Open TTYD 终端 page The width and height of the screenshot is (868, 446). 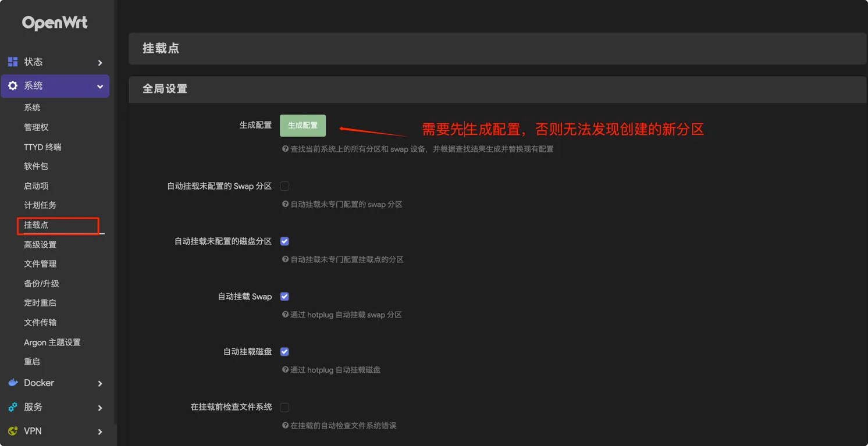(x=42, y=147)
